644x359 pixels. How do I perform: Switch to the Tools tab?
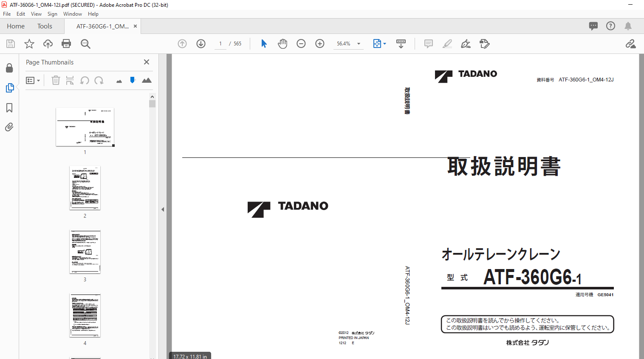(x=45, y=26)
